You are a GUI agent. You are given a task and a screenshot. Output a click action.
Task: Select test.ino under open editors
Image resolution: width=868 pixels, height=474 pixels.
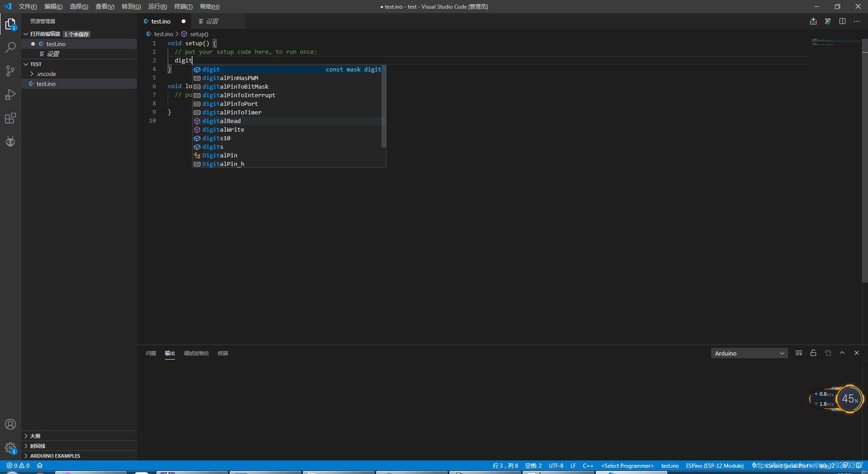click(x=79, y=44)
